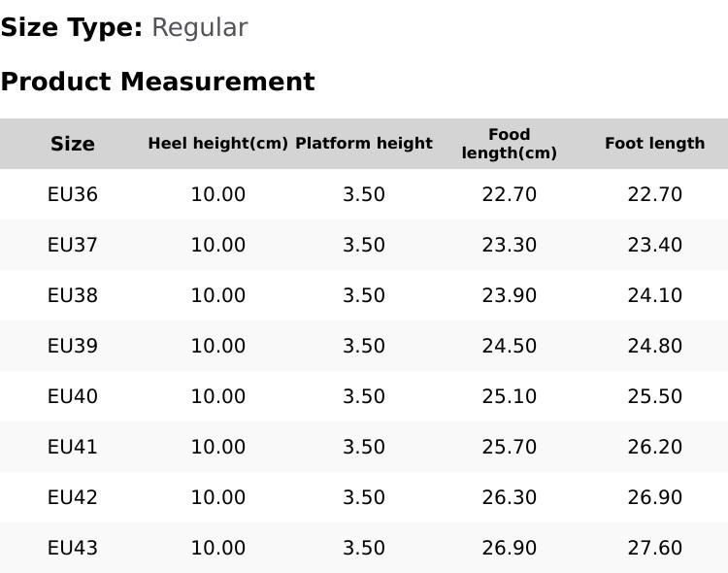Image resolution: width=728 pixels, height=573 pixels.
Task: Select the EU38 size cell
Action: coord(73,295)
